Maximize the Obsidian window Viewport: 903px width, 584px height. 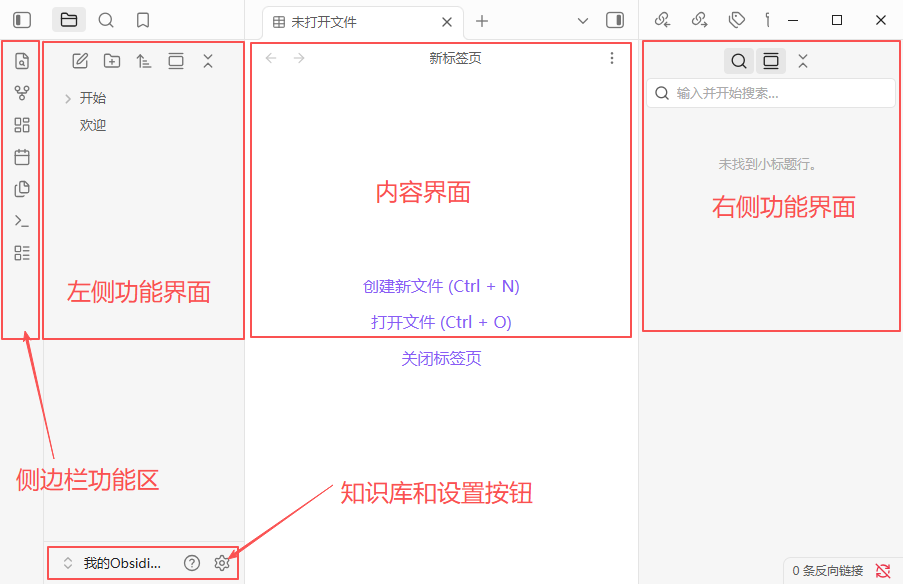(837, 20)
